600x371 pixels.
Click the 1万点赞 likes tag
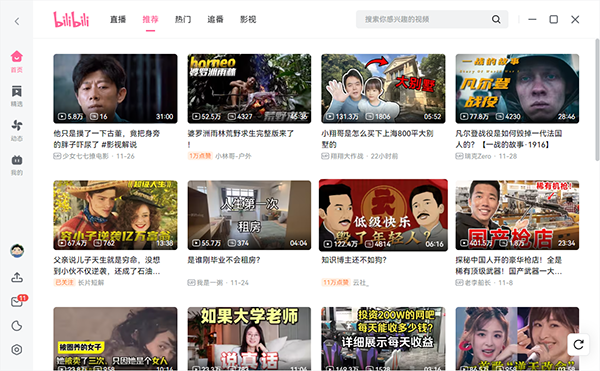[200, 156]
